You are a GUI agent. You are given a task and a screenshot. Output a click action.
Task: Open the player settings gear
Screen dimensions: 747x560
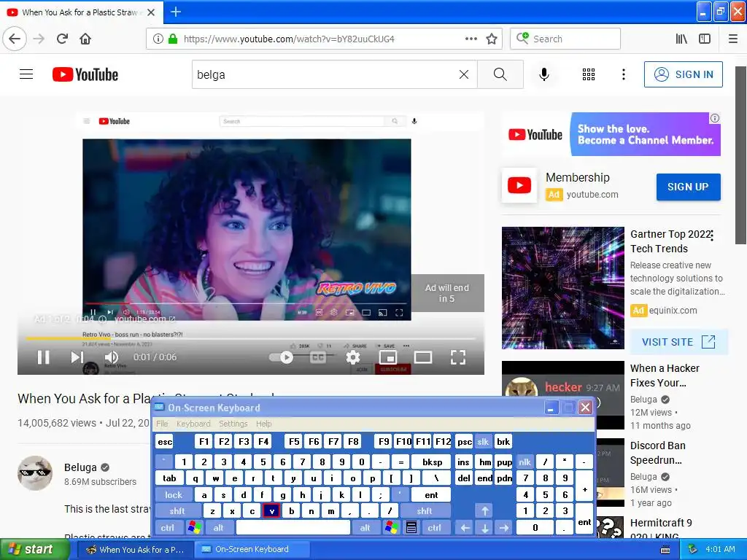coord(352,357)
